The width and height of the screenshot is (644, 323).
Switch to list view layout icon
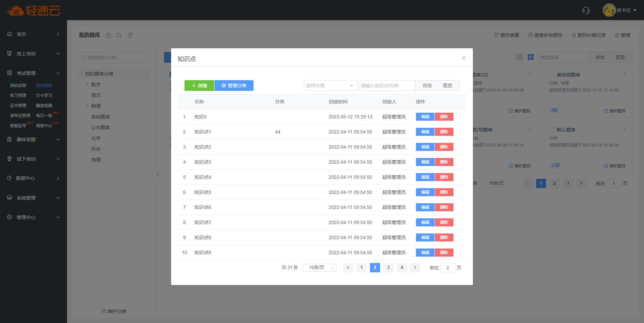point(519,57)
